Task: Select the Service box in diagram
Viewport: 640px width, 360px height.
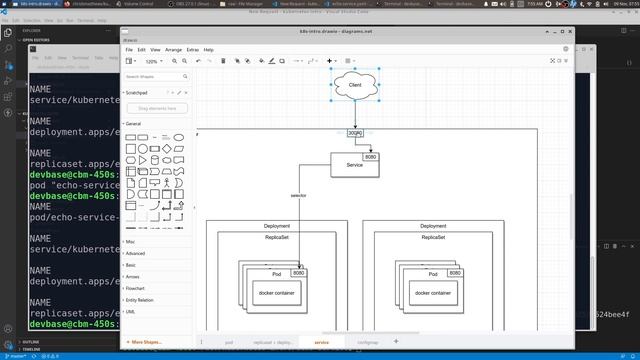Action: (x=355, y=165)
